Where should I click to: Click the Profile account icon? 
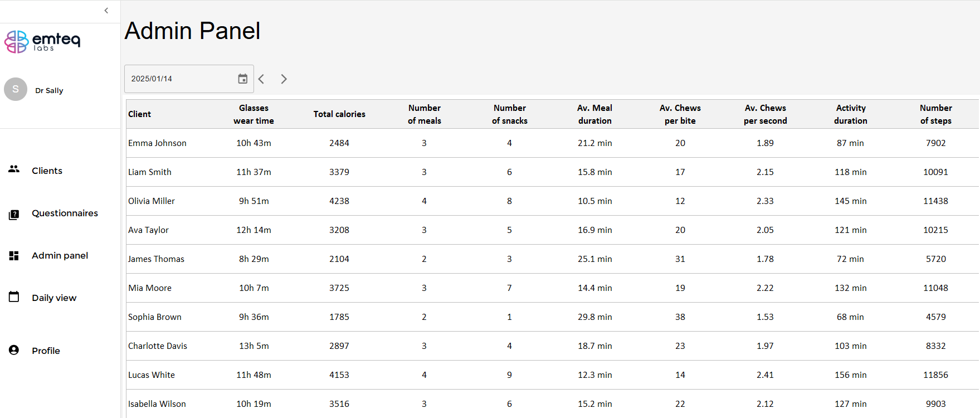[x=14, y=350]
